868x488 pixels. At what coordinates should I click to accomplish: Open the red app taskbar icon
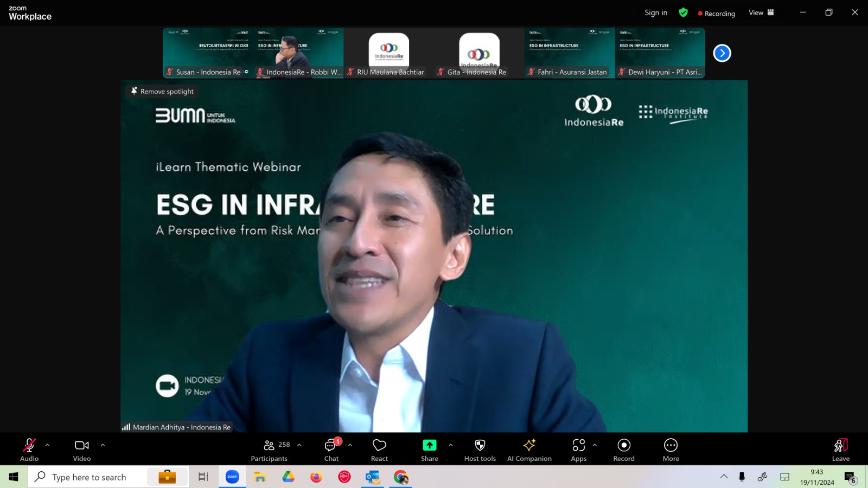344,477
